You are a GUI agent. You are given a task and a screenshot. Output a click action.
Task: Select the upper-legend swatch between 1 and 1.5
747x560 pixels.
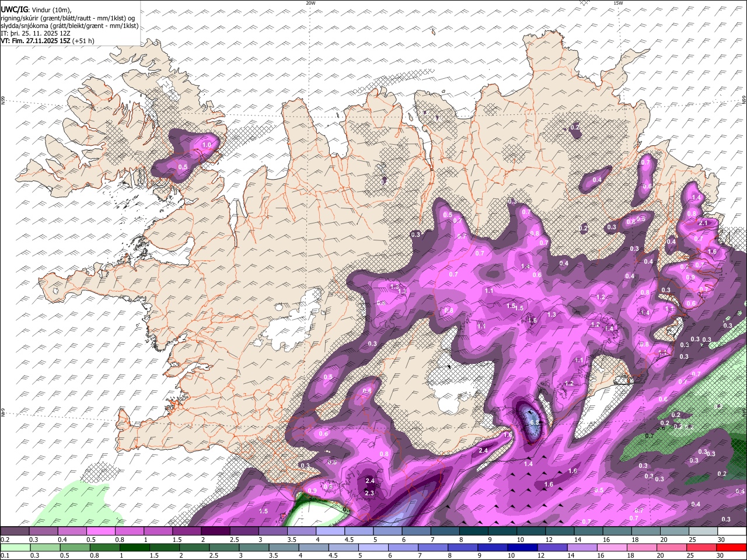158,531
